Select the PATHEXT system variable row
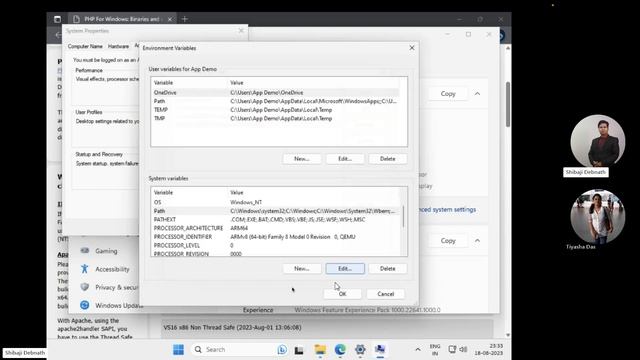This screenshot has height=360, width=640. pyautogui.click(x=276, y=220)
